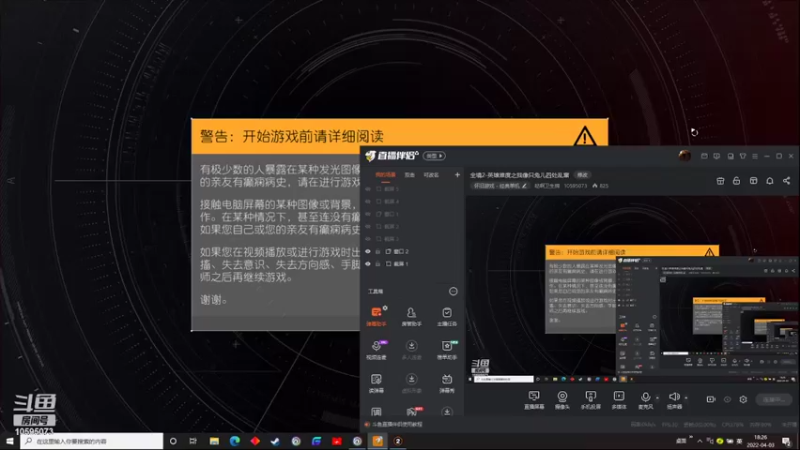Click the notification bell icon
800x450 pixels.
coord(769,181)
